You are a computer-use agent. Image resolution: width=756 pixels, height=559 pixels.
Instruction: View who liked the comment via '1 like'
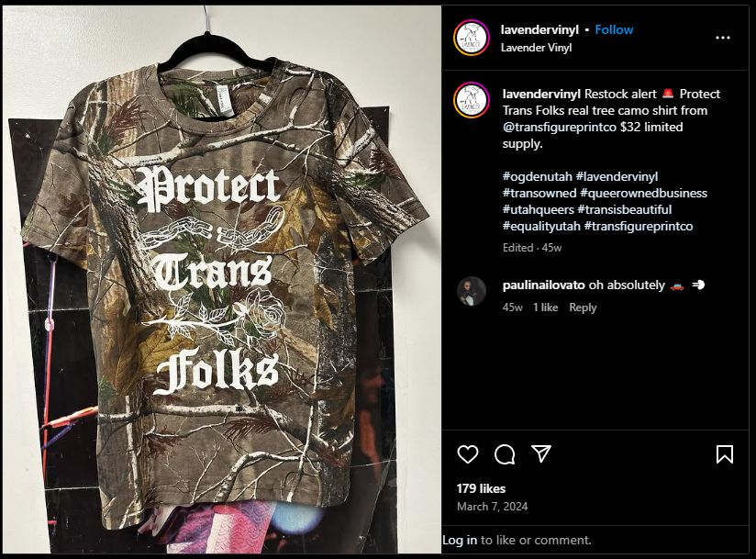[545, 307]
